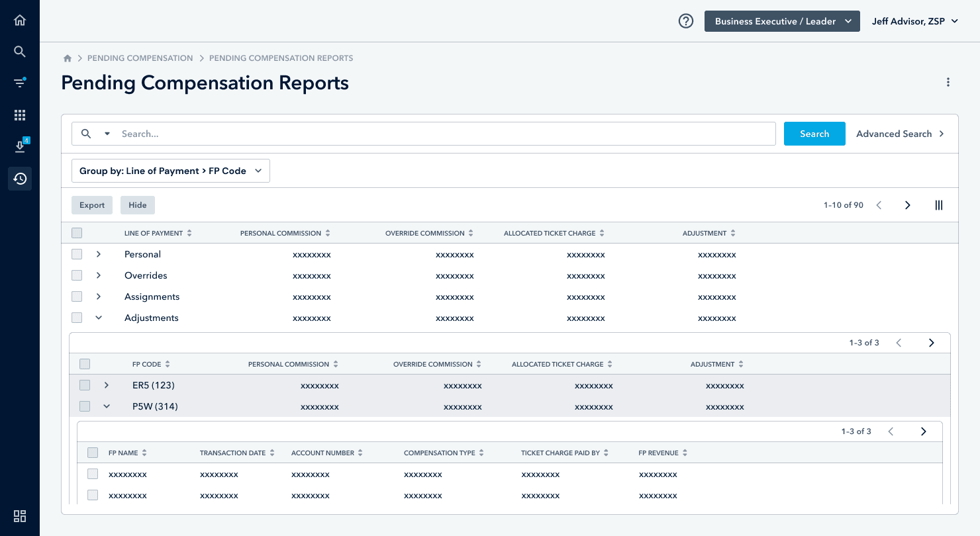Select the history clock icon in sidebar
980x536 pixels.
pyautogui.click(x=20, y=179)
